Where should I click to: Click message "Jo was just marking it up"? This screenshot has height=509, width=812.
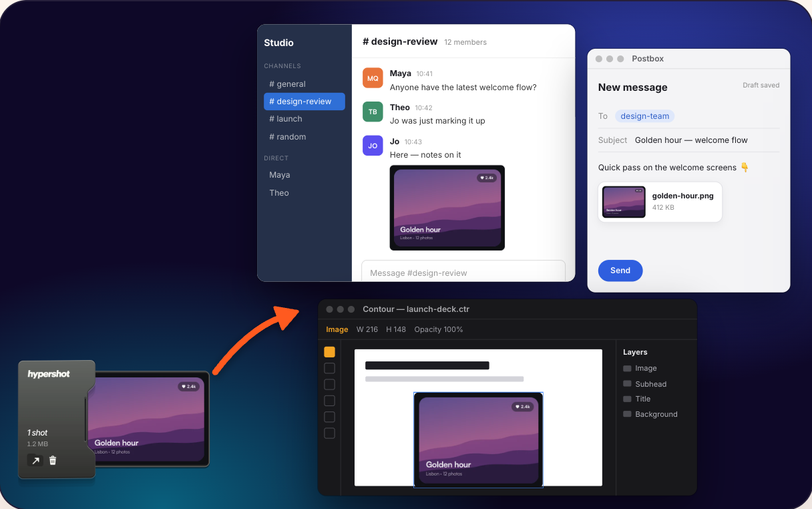tap(437, 121)
